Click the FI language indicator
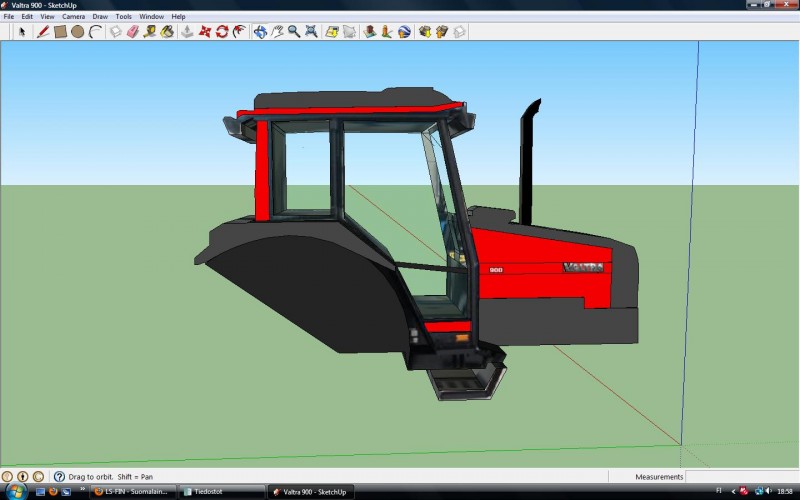Screen dimensions: 800x500 (718, 491)
